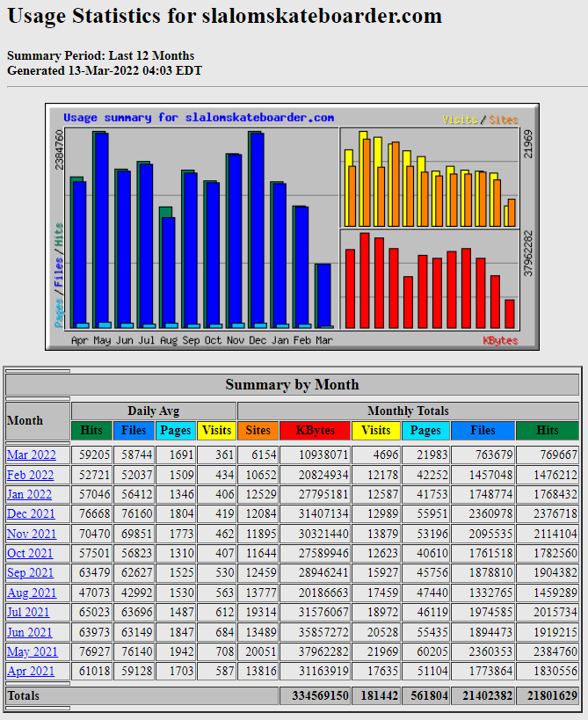Click the May blue bar in chart
Viewport: 588px width, 720px height.
tap(101, 229)
